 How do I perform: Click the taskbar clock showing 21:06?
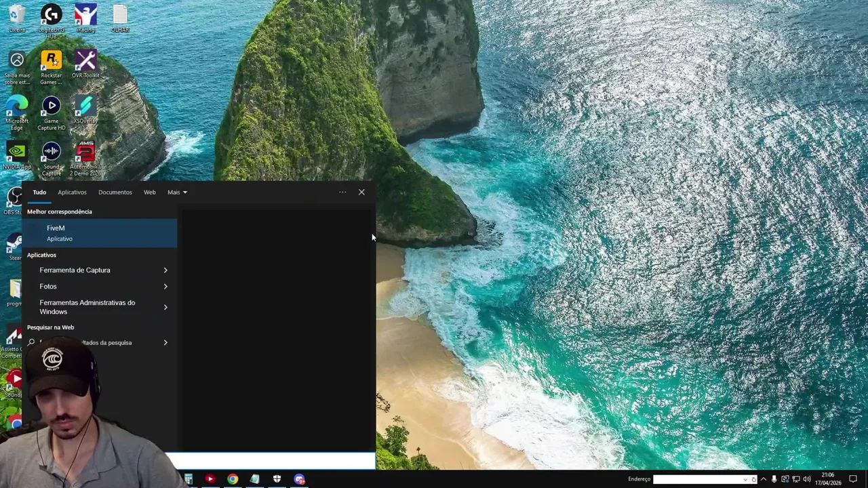tap(827, 479)
